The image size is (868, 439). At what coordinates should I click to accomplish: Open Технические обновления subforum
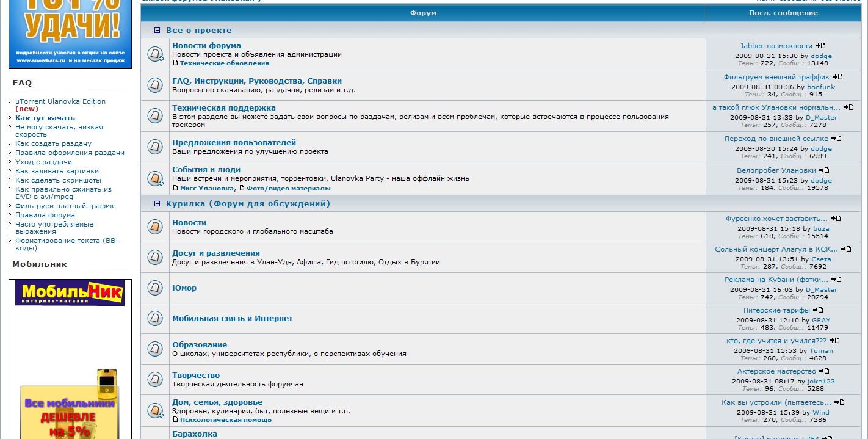[224, 63]
